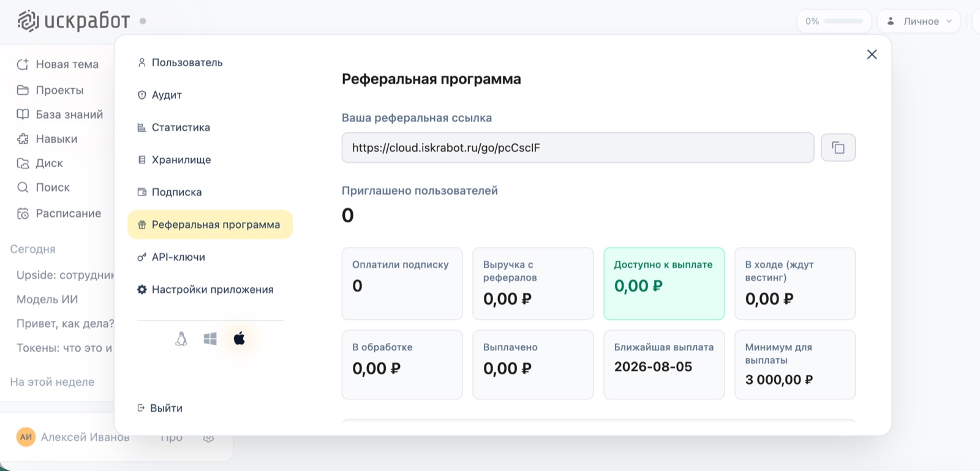Click the Доступно к выплате card
980x471 pixels.
[x=664, y=284]
